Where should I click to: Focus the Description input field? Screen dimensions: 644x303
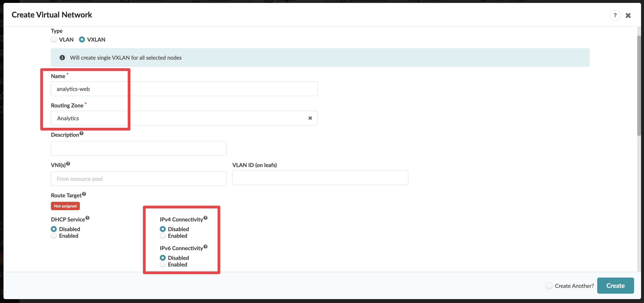139,148
